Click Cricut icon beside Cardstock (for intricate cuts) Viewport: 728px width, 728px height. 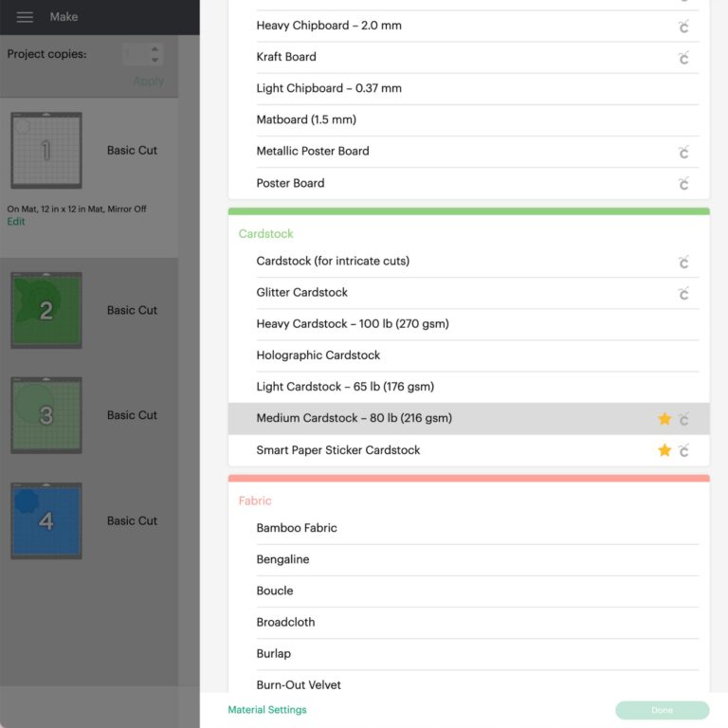tap(683, 262)
